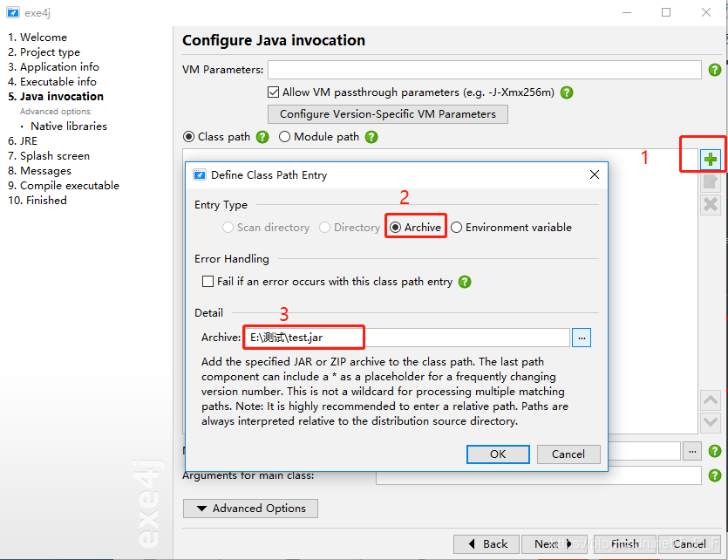Click Arguments for main class input field
Viewport: 728px width, 560px height.
tap(538, 475)
